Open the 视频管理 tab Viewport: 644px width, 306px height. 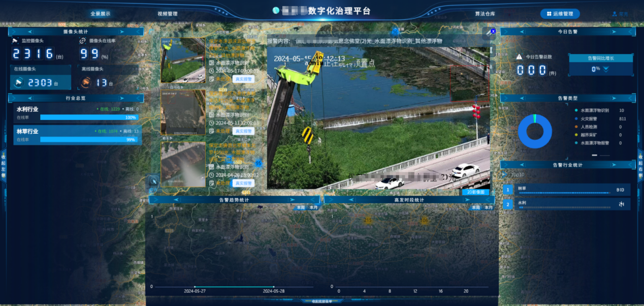[167, 14]
